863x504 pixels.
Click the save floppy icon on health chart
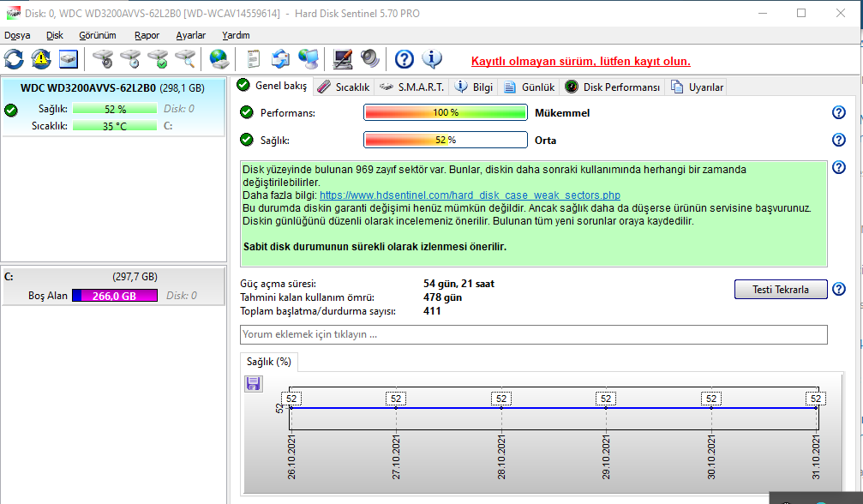[253, 383]
